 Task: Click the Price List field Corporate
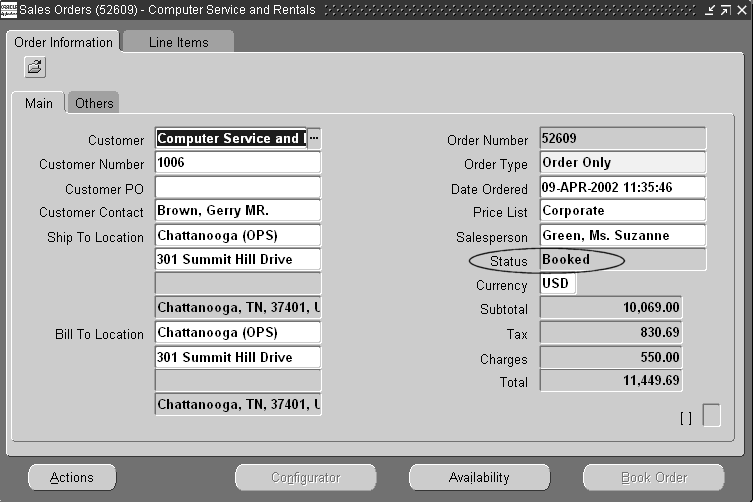pos(623,211)
